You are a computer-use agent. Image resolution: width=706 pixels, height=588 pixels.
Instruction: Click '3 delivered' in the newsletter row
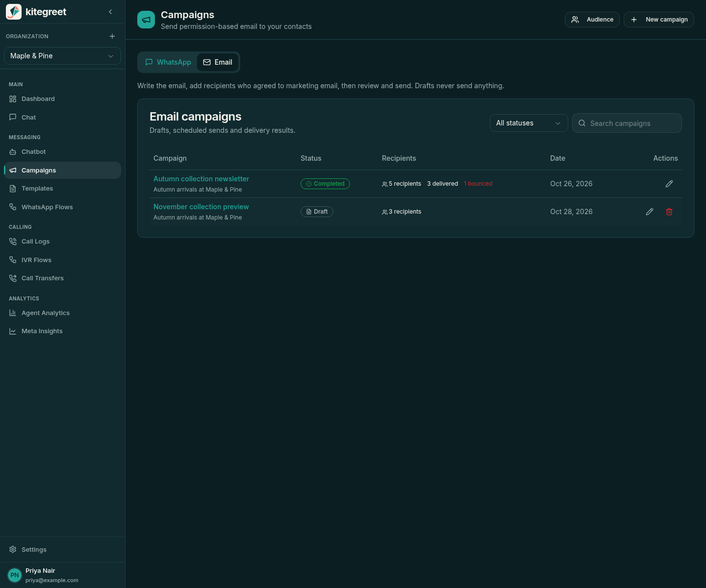click(443, 184)
